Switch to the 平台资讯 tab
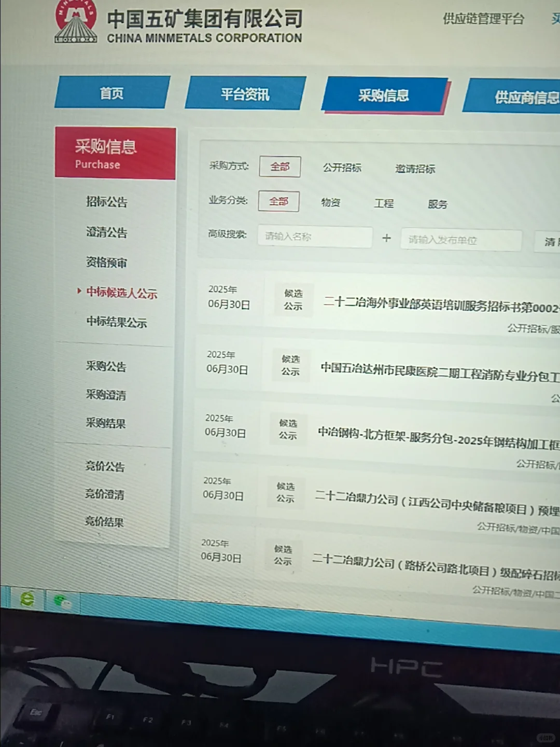This screenshot has height=747, width=560. pos(245,94)
